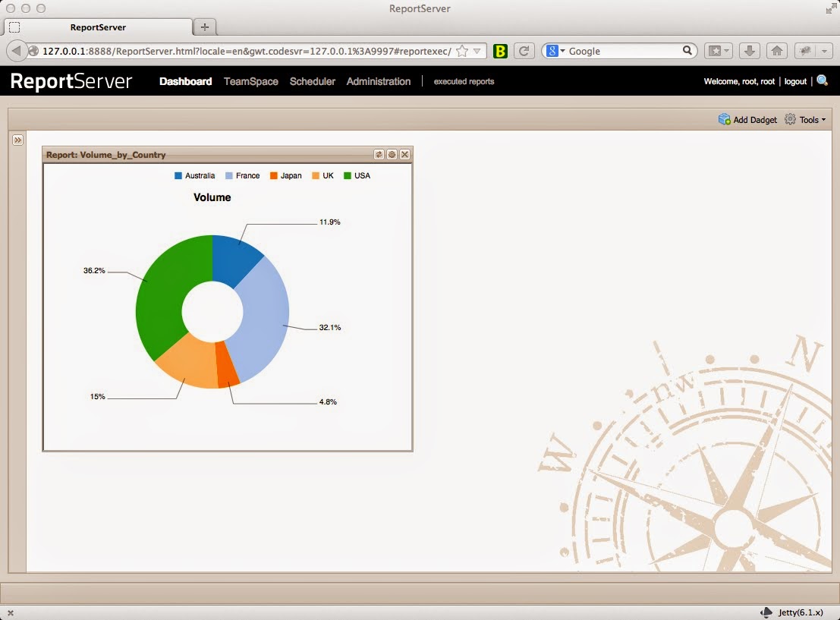
Task: Reload the page in the browser
Action: pos(524,51)
